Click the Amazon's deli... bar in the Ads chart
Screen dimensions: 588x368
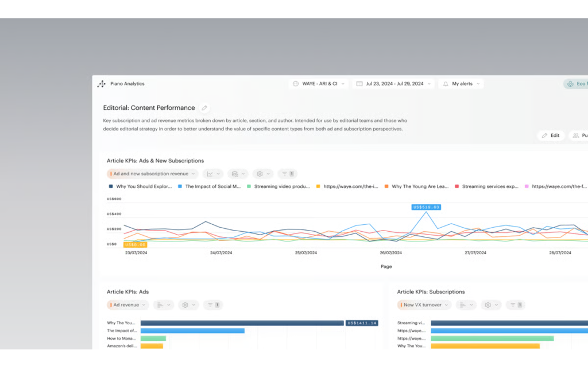[152, 346]
